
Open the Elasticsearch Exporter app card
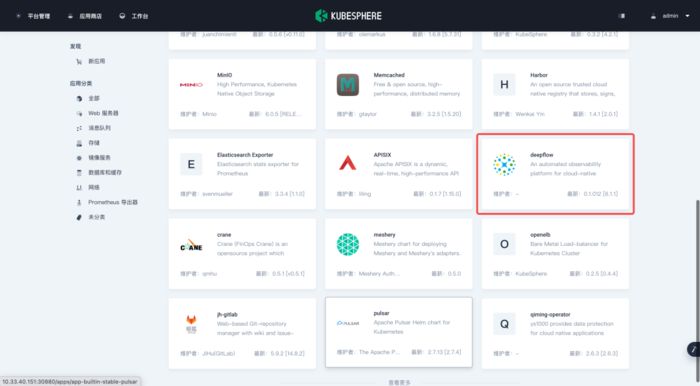pyautogui.click(x=242, y=174)
